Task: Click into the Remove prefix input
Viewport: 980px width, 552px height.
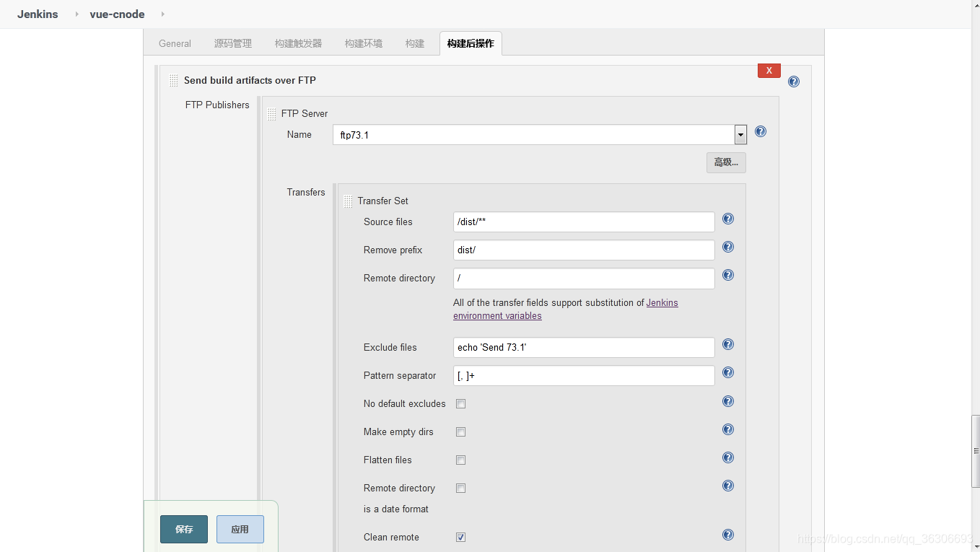Action: [x=584, y=250]
